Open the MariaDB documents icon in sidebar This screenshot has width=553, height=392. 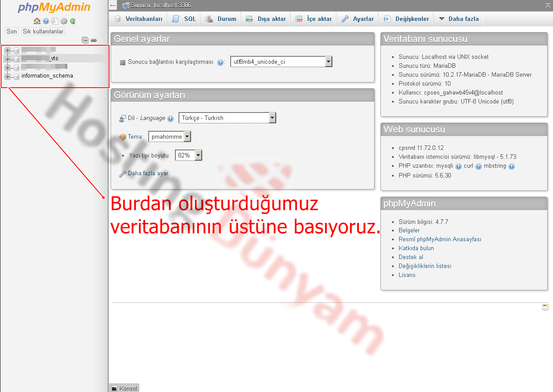54,21
